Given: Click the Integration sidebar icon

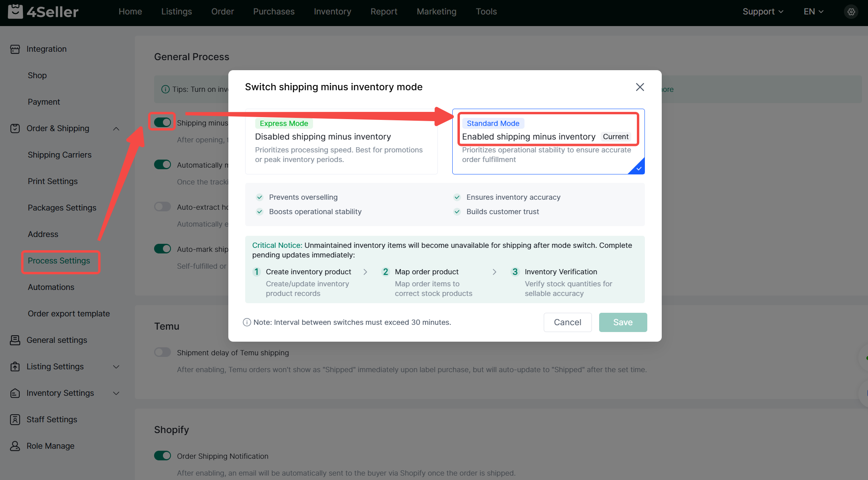Looking at the screenshot, I should point(15,49).
